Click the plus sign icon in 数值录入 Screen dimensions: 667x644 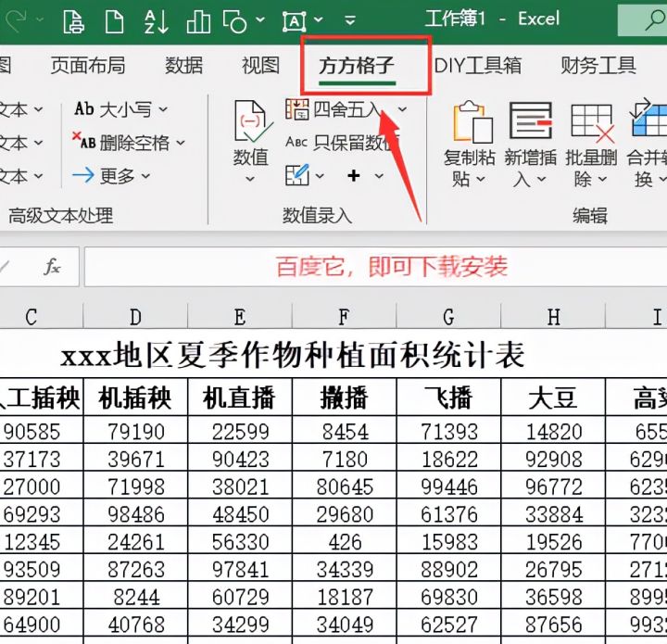click(x=354, y=176)
